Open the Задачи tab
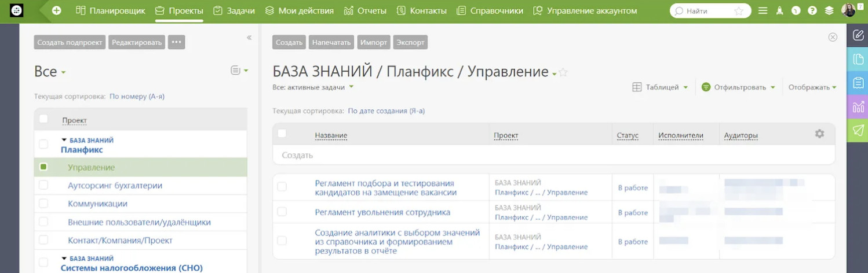Screen dimensions: 868x273 tap(234, 11)
